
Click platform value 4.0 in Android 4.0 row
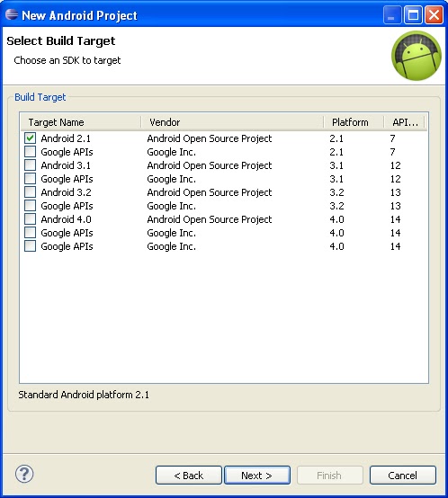click(x=336, y=219)
